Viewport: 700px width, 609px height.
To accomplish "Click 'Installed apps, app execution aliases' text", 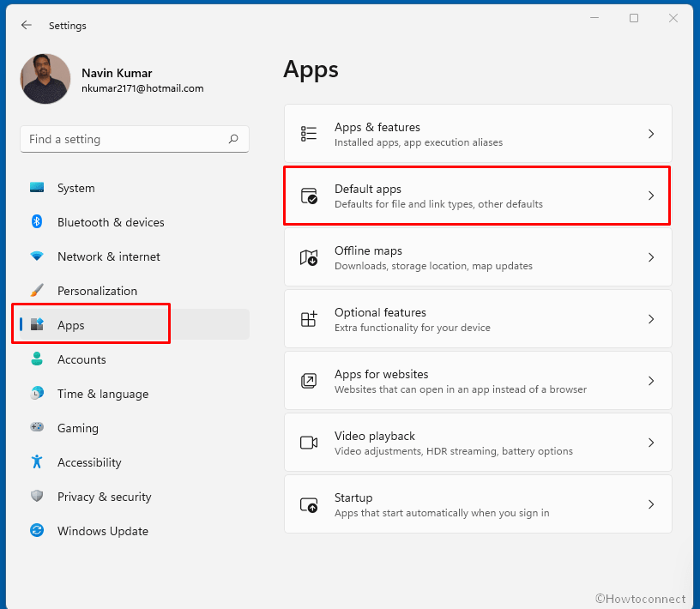I will [419, 142].
